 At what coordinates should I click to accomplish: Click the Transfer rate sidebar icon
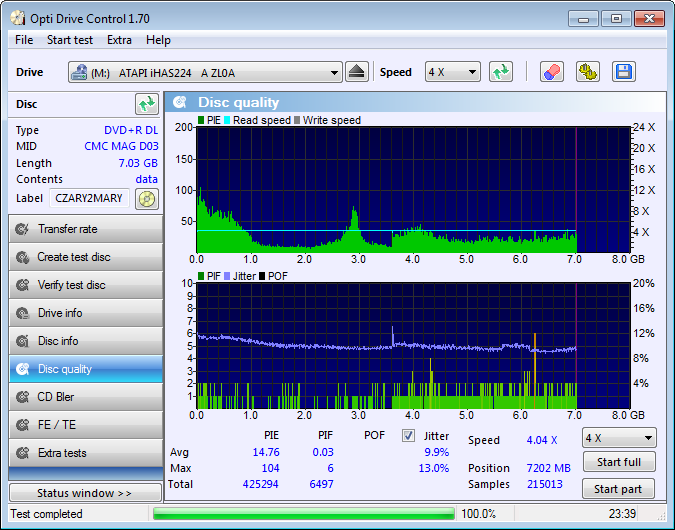[22, 229]
